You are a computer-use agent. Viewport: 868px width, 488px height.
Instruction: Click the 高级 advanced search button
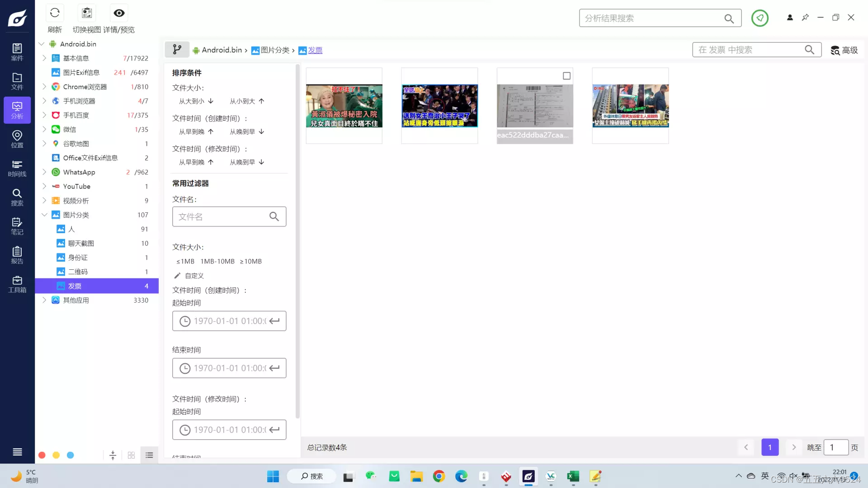pyautogui.click(x=844, y=50)
